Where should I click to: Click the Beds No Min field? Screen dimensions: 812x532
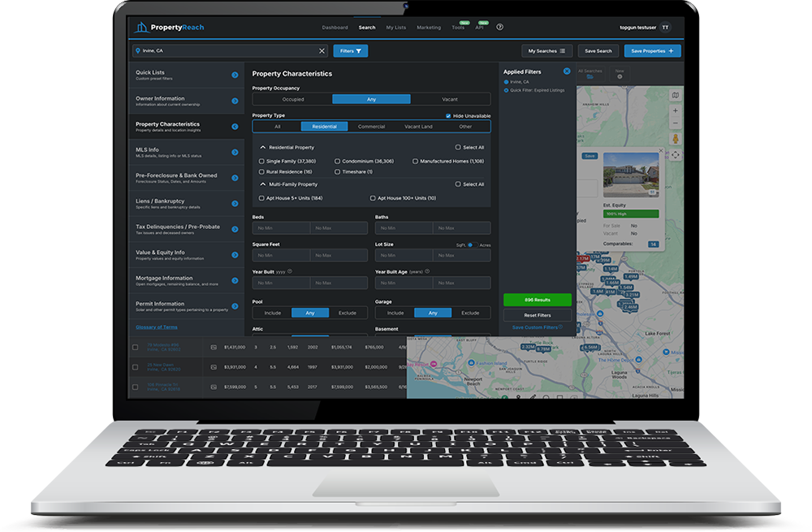[281, 228]
